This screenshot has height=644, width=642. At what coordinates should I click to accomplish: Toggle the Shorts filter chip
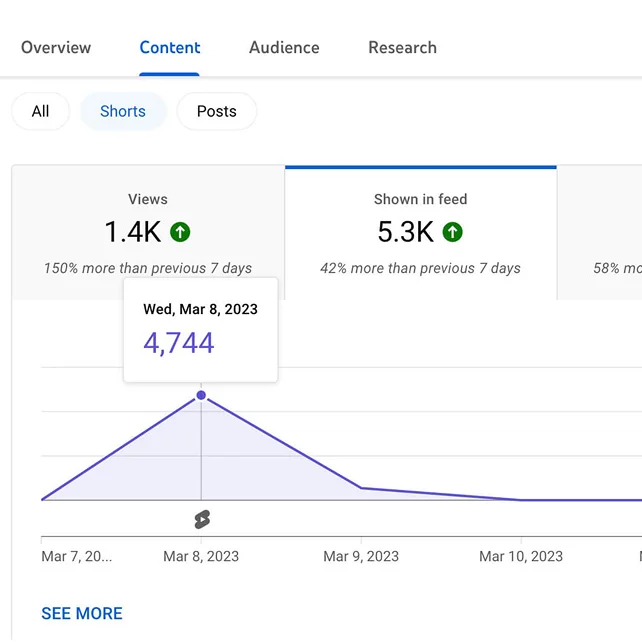coord(123,112)
